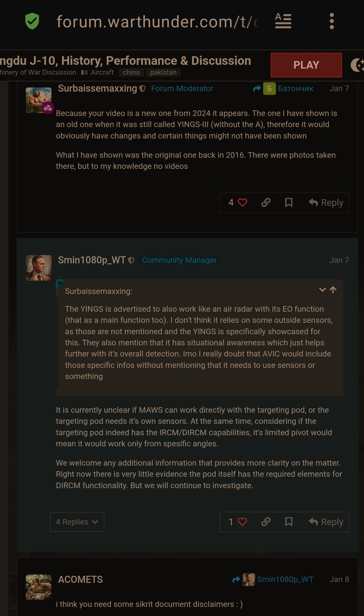The width and height of the screenshot is (364, 616).
Task: Copy link to Smin1080p_WT's post
Action: [266, 522]
